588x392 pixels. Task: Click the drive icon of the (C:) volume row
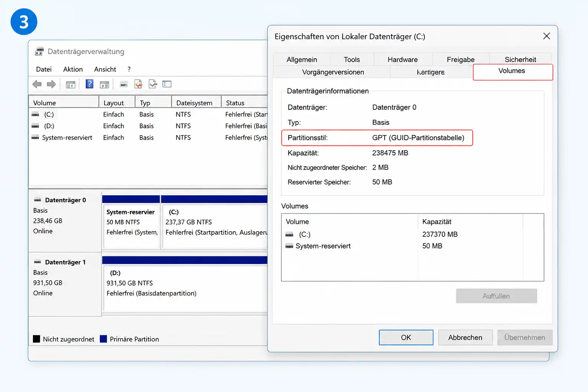[x=35, y=114]
